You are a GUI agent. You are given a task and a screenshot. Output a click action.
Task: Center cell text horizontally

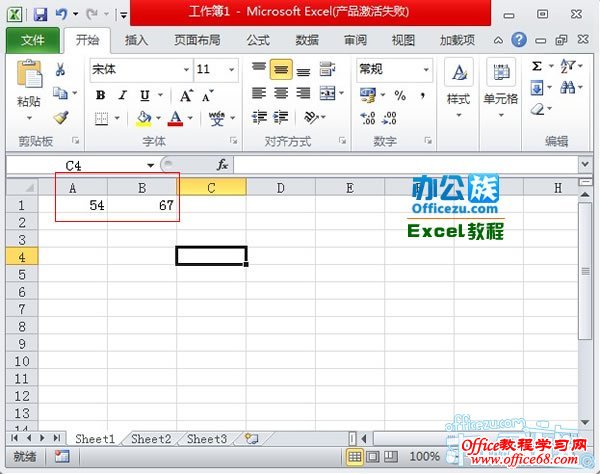tap(281, 93)
